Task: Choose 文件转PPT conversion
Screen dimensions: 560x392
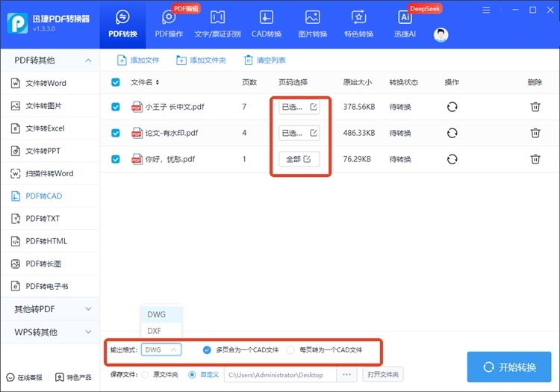Action: pos(50,151)
